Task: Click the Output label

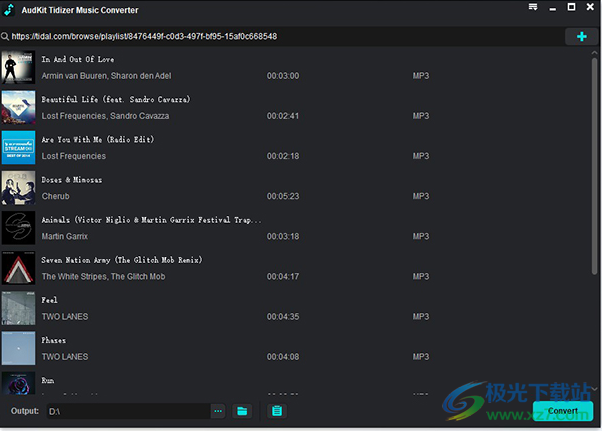Action: (x=25, y=411)
